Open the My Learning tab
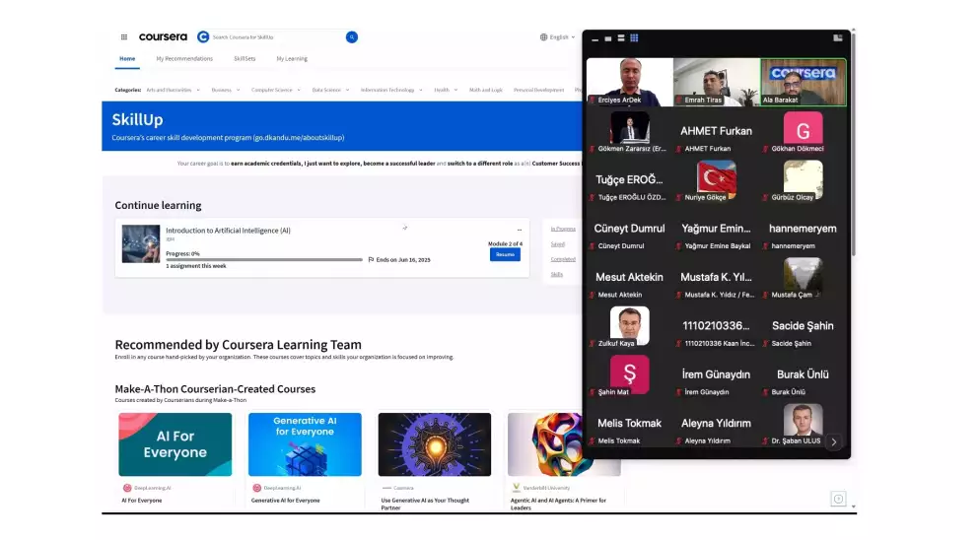 pos(292,59)
